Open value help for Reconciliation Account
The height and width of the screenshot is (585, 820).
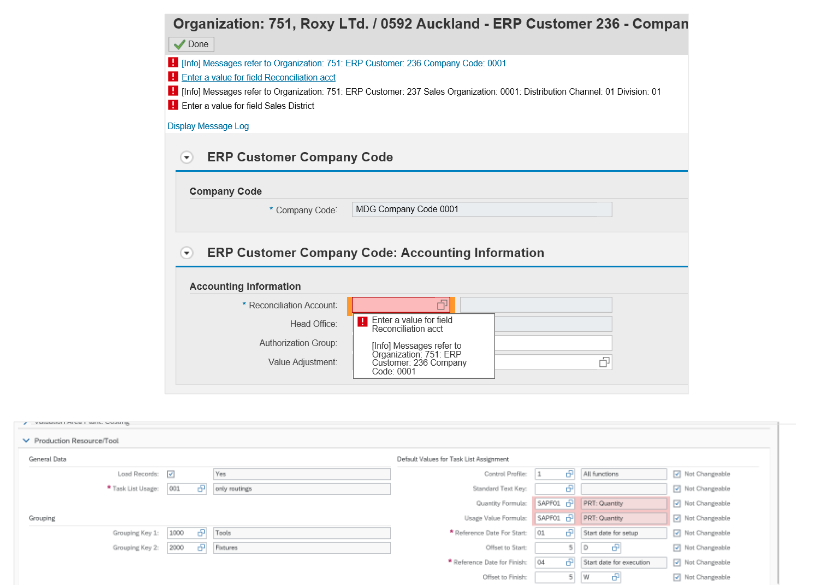pos(442,305)
